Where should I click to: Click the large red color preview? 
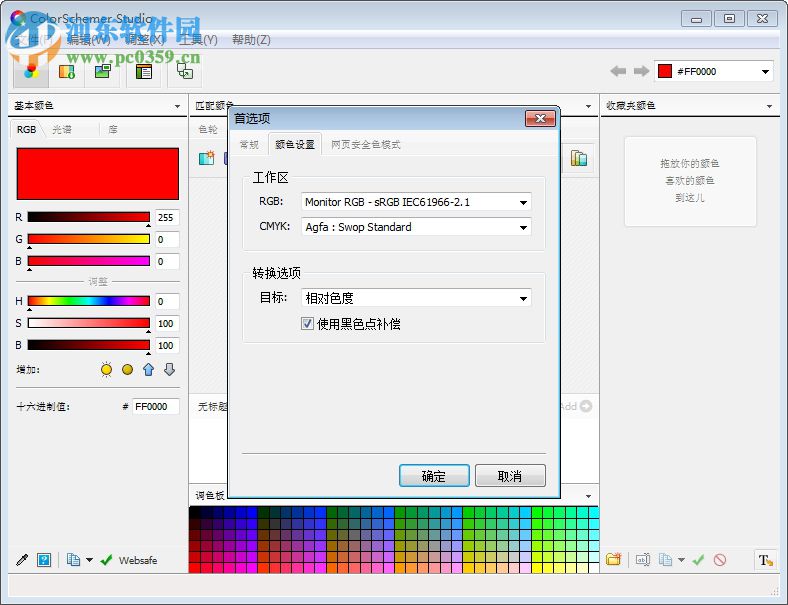[x=97, y=174]
